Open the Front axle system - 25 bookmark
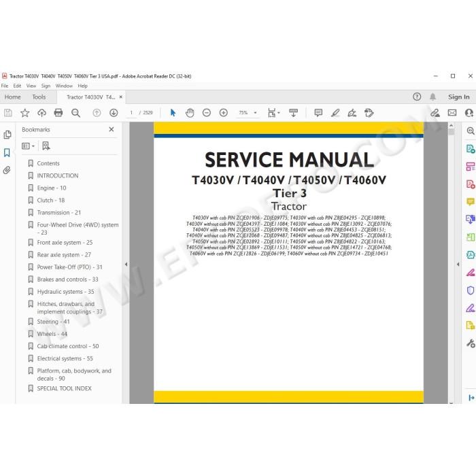The width and height of the screenshot is (476, 476). tap(65, 243)
